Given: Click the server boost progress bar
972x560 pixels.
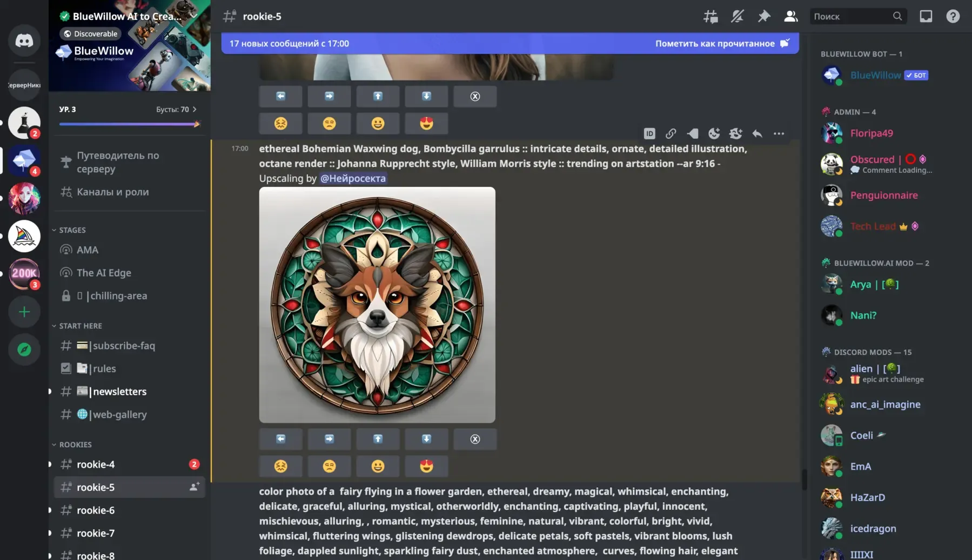Looking at the screenshot, I should click(x=130, y=124).
